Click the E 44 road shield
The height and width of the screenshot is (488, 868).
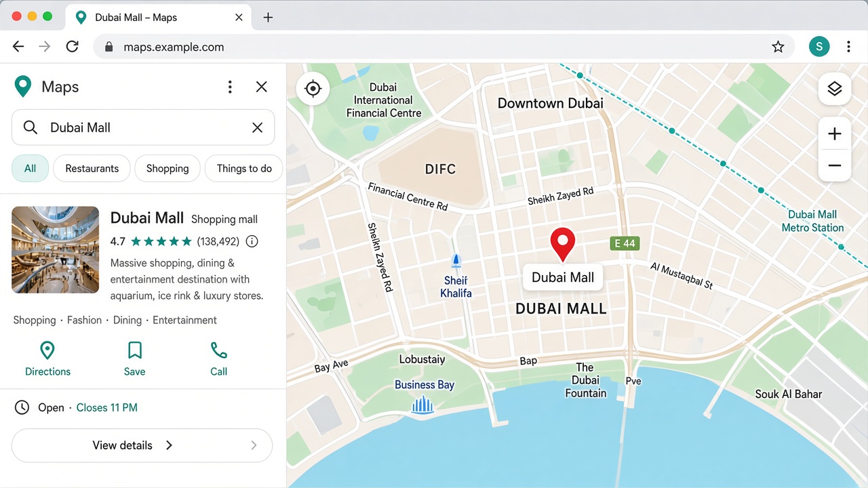[625, 243]
